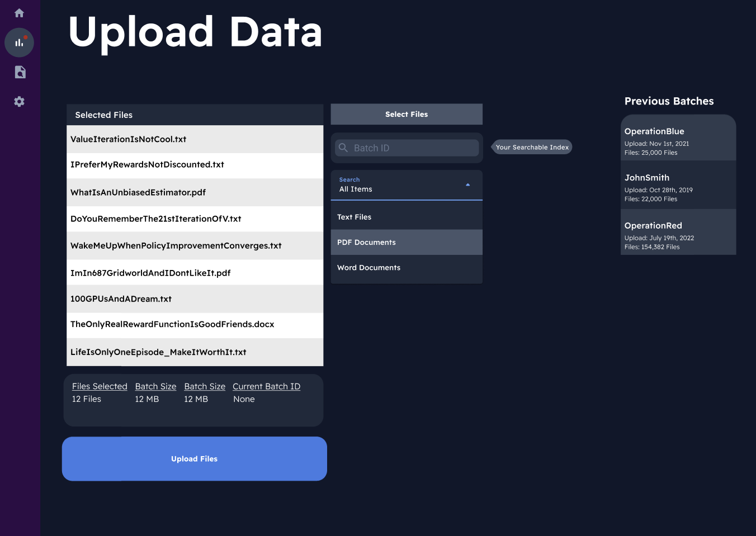Open the OperationBlue previous batch
The width and height of the screenshot is (756, 536).
click(678, 138)
